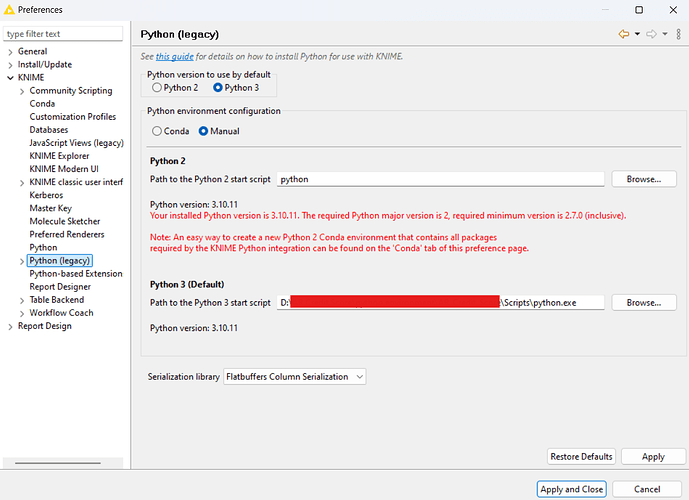Click the Apply button
689x500 pixels.
pos(653,457)
